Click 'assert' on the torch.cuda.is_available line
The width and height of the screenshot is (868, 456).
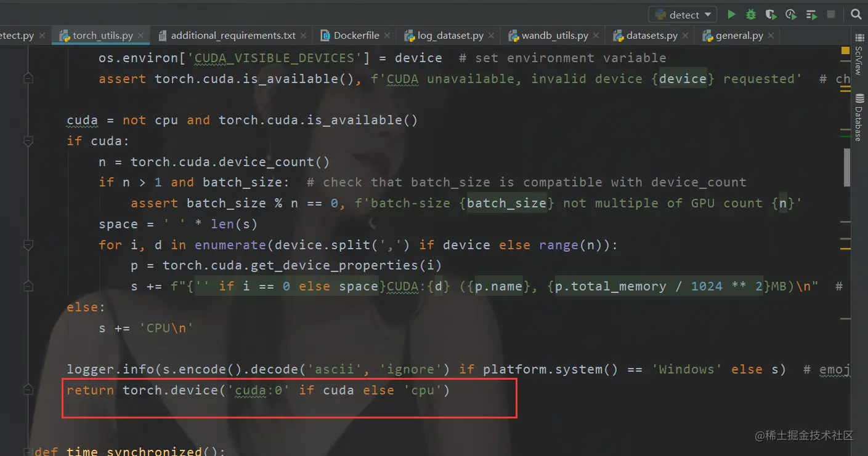point(123,79)
